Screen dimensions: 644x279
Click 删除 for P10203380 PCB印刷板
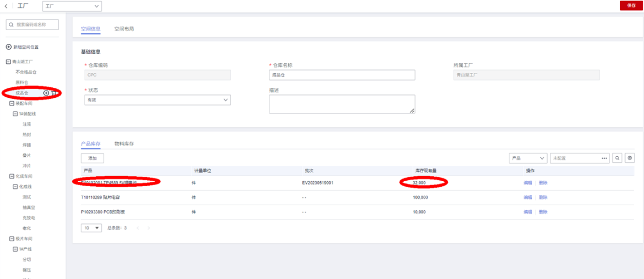tap(543, 212)
